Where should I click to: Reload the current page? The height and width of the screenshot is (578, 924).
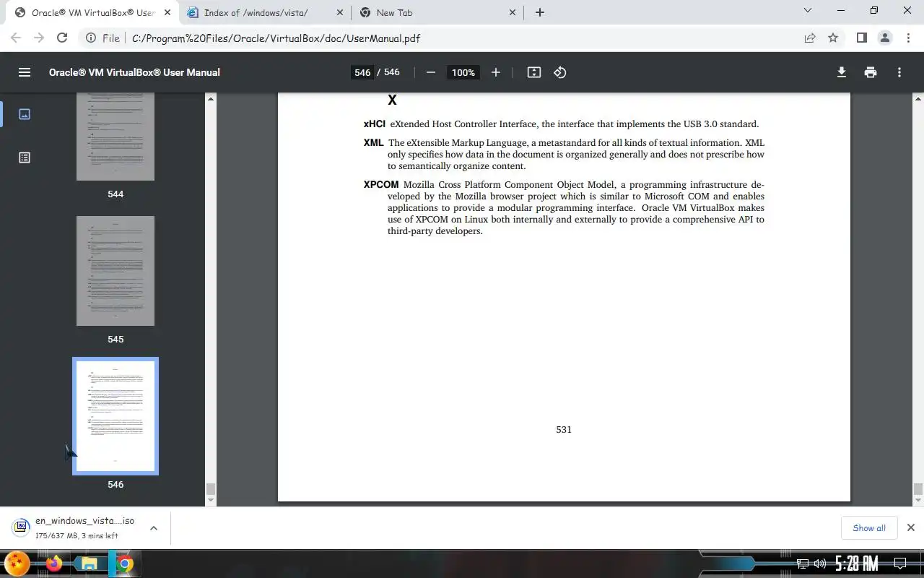tap(62, 38)
